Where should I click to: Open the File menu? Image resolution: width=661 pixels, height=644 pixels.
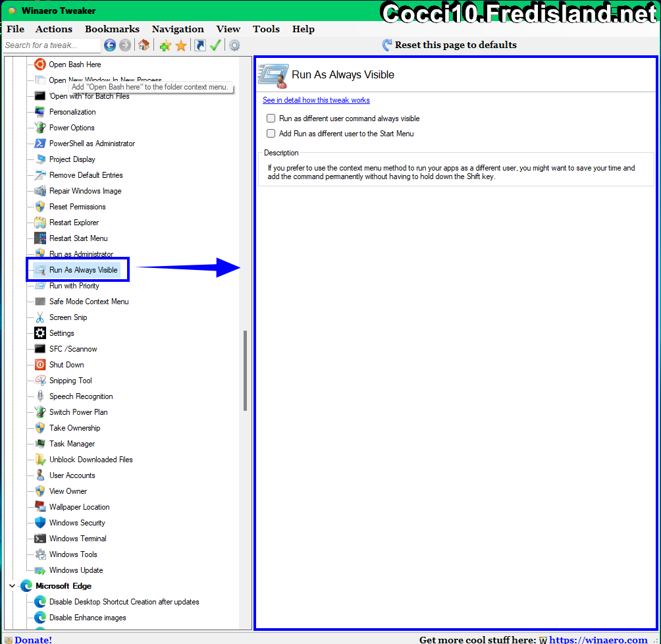(x=16, y=29)
